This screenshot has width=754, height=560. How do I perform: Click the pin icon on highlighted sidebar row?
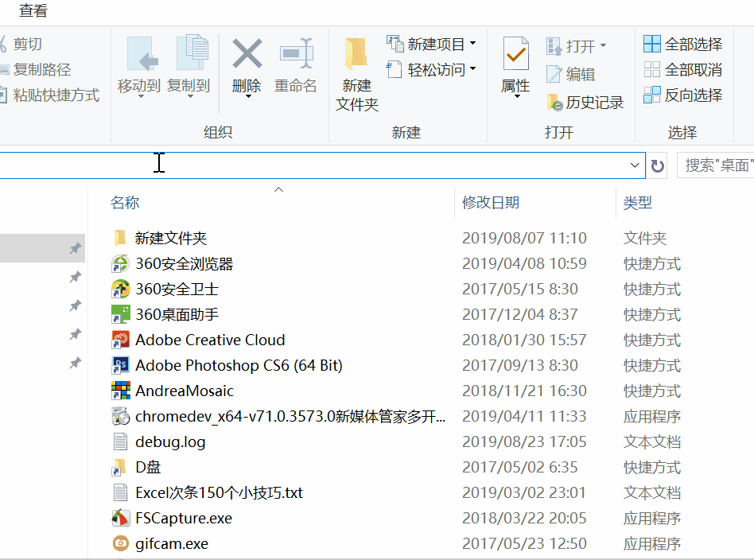(x=75, y=248)
